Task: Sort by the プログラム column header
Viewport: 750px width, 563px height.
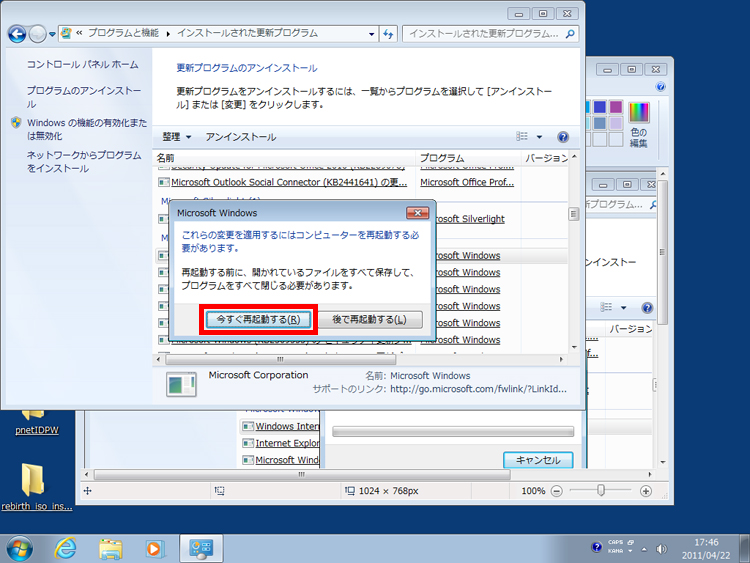Action: (x=468, y=158)
